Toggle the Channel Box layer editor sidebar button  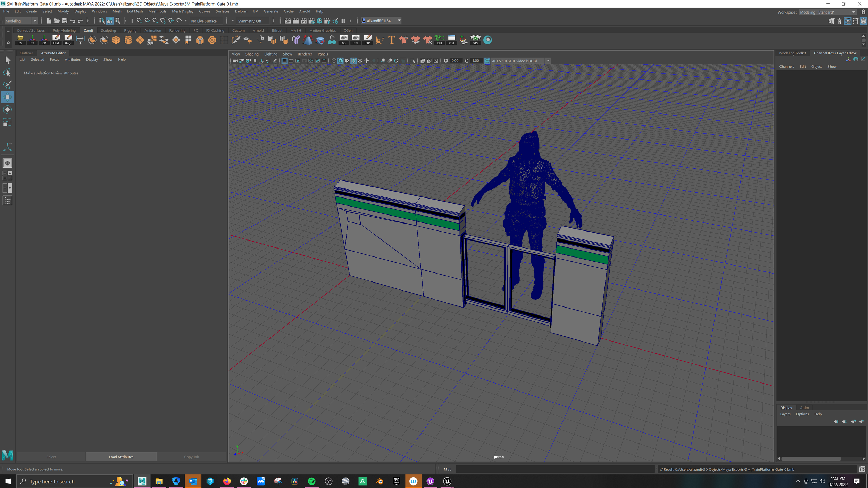coord(863,21)
